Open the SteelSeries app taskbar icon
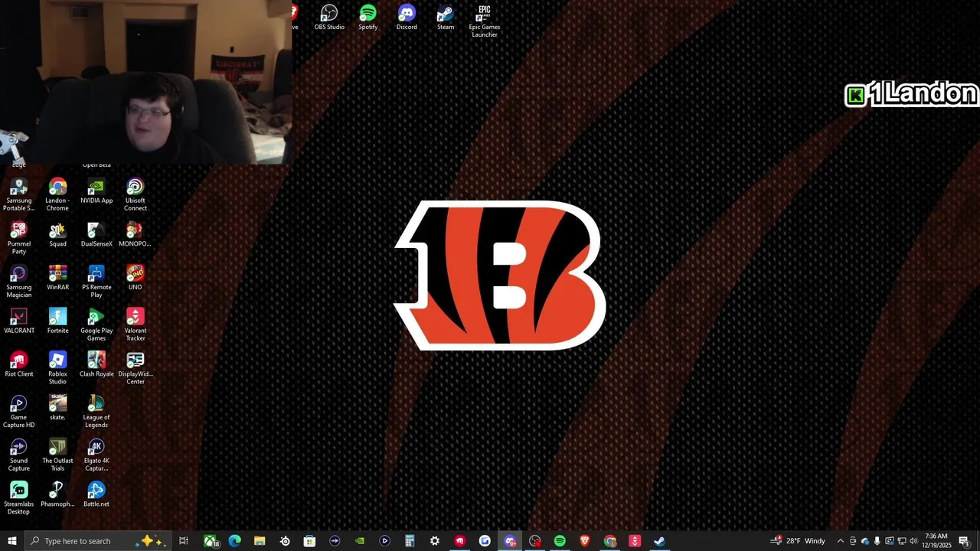 (285, 541)
